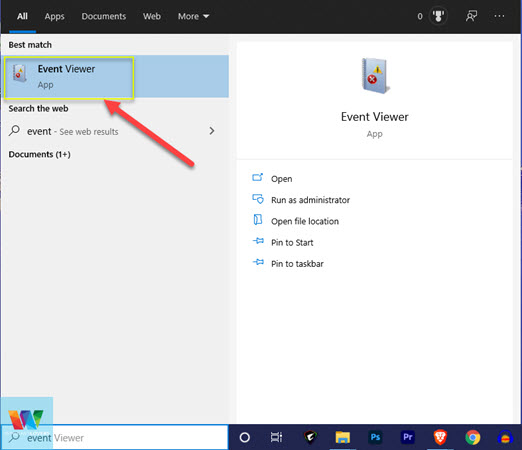Viewport: 522px width, 450px height.
Task: Click the Documents (1+) heading
Action: point(39,154)
